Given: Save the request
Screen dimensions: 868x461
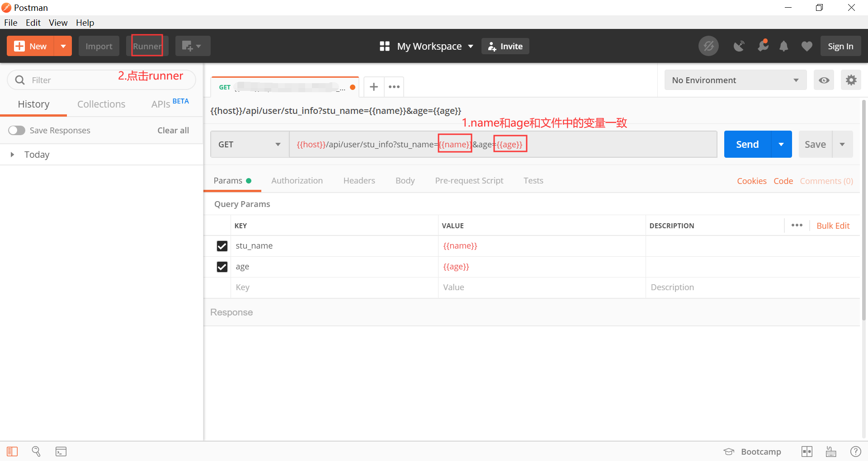Looking at the screenshot, I should (815, 144).
